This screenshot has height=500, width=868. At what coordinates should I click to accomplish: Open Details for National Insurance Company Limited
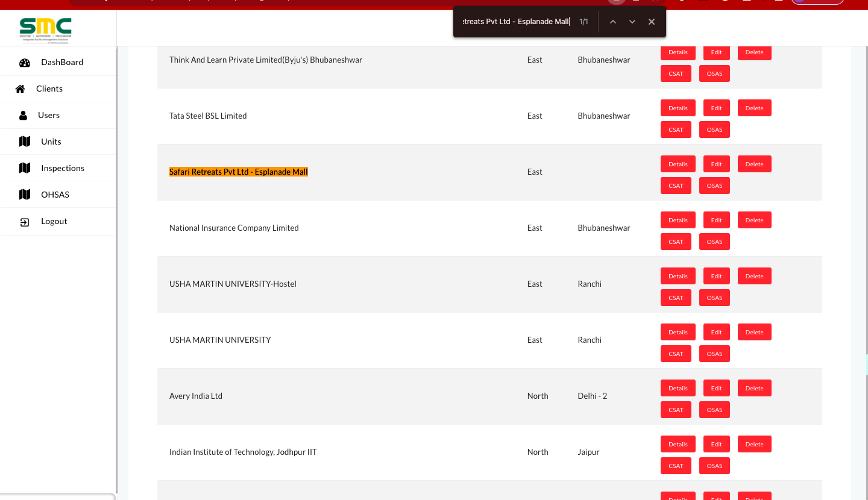click(678, 220)
